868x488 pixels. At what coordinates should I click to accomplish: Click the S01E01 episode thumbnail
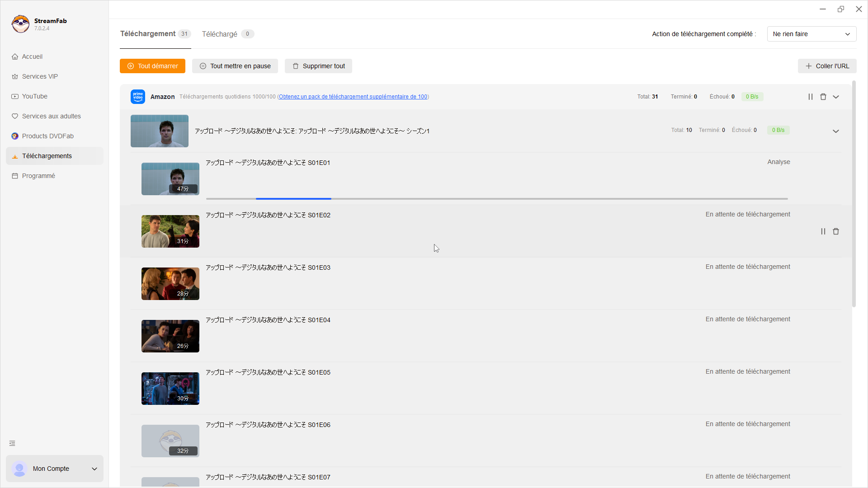coord(170,179)
